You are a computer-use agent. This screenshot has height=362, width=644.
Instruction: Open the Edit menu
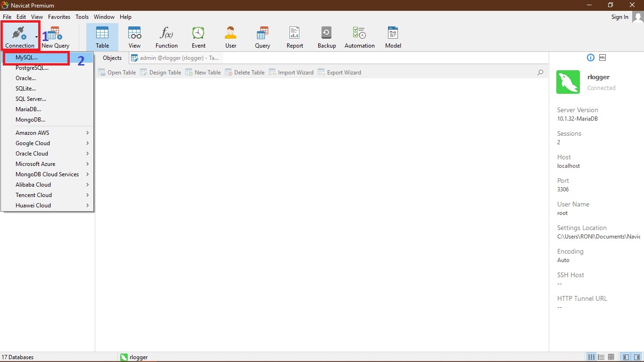coord(21,17)
